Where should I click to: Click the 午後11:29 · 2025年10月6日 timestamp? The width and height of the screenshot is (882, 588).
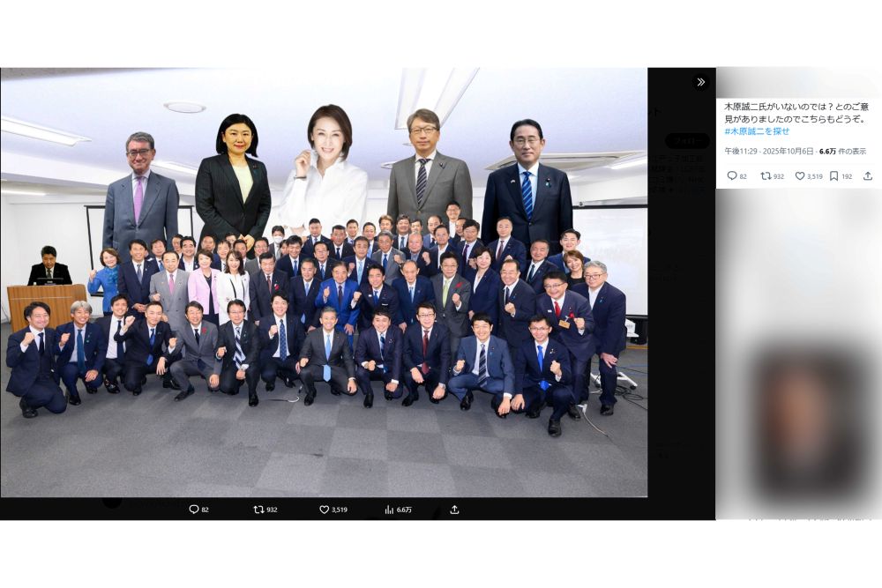(x=769, y=152)
